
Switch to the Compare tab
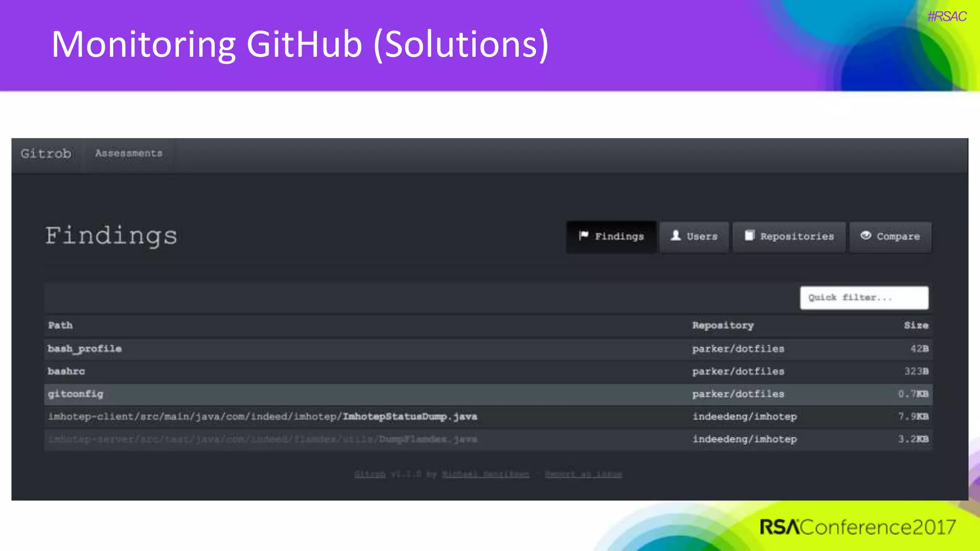[891, 237]
